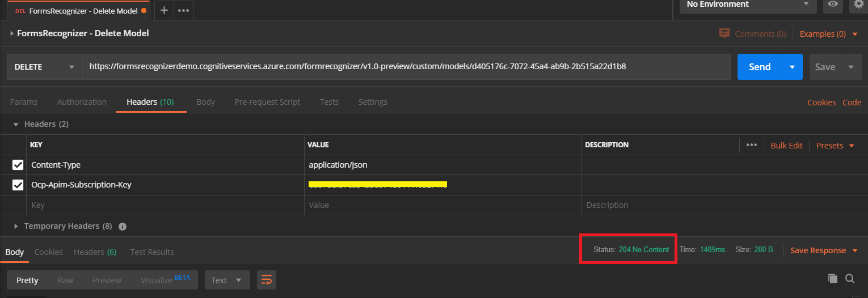Select the FormsRecognizer - Delete Model request tab
868x298 pixels.
click(78, 10)
